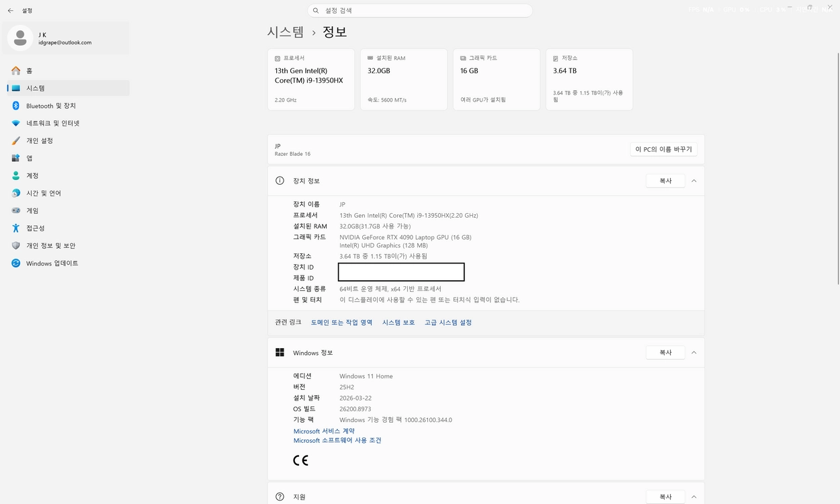The image size is (840, 504).
Task: Click the 그래픽 카드 icon on top card
Action: pos(463,58)
